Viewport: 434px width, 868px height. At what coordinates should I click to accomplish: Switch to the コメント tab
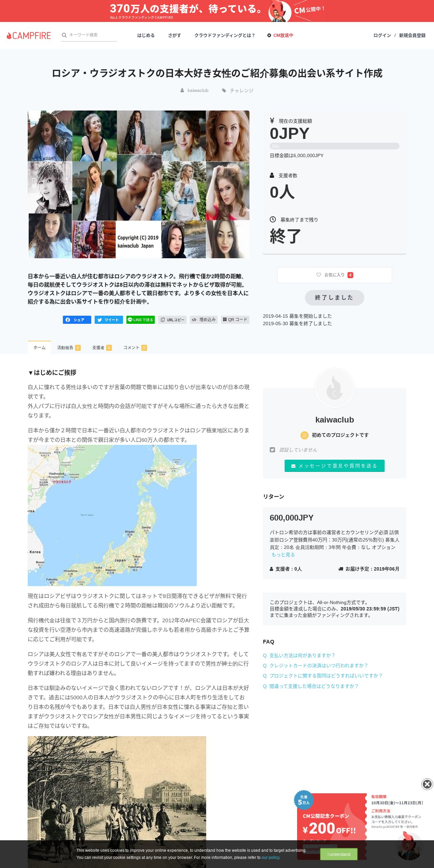coord(135,347)
